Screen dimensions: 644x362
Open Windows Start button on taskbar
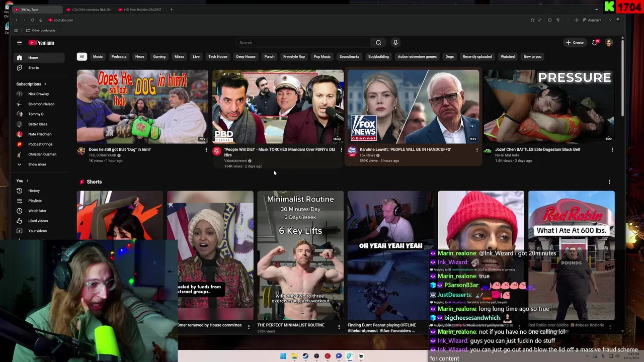pyautogui.click(x=283, y=356)
